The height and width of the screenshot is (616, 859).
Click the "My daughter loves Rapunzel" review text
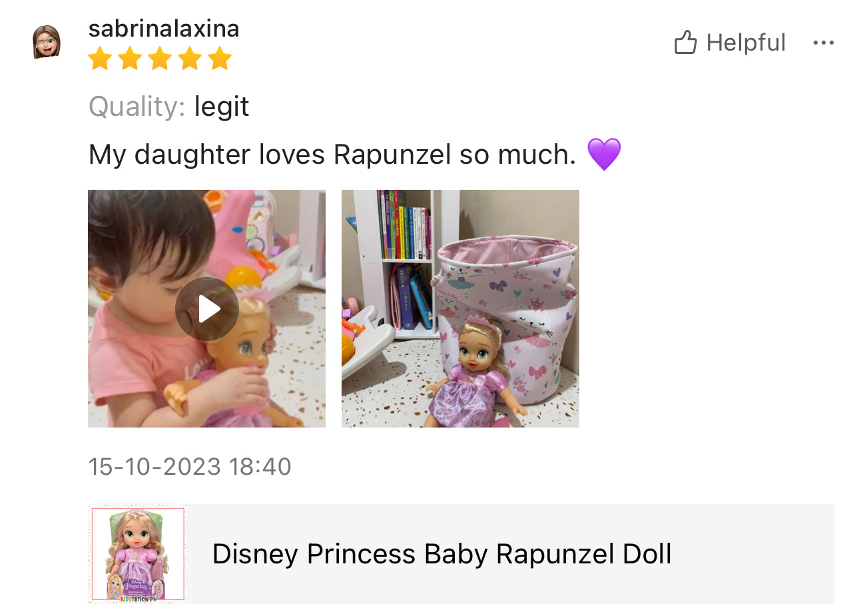pyautogui.click(x=332, y=154)
